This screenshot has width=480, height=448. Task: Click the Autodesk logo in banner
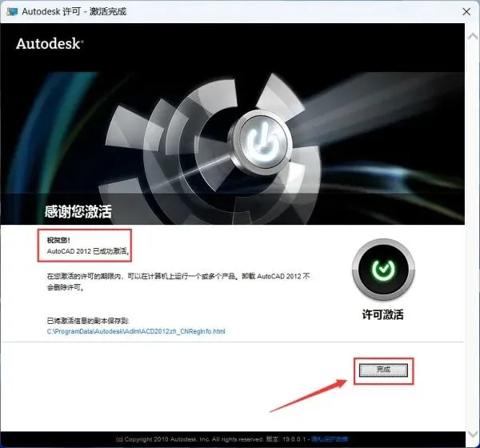pos(50,43)
